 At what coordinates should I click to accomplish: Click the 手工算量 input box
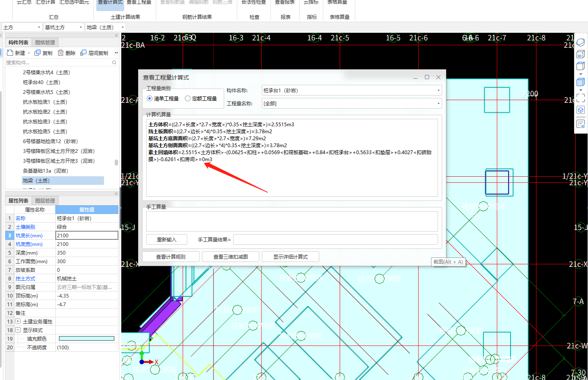click(x=292, y=221)
